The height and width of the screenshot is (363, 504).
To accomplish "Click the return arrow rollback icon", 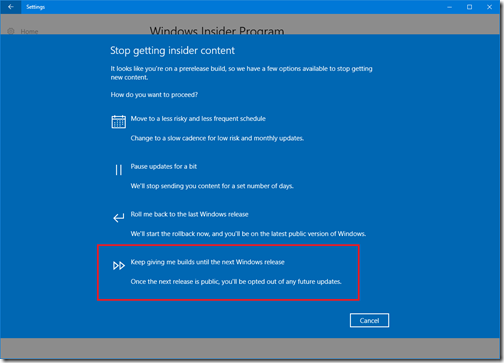I will [118, 218].
